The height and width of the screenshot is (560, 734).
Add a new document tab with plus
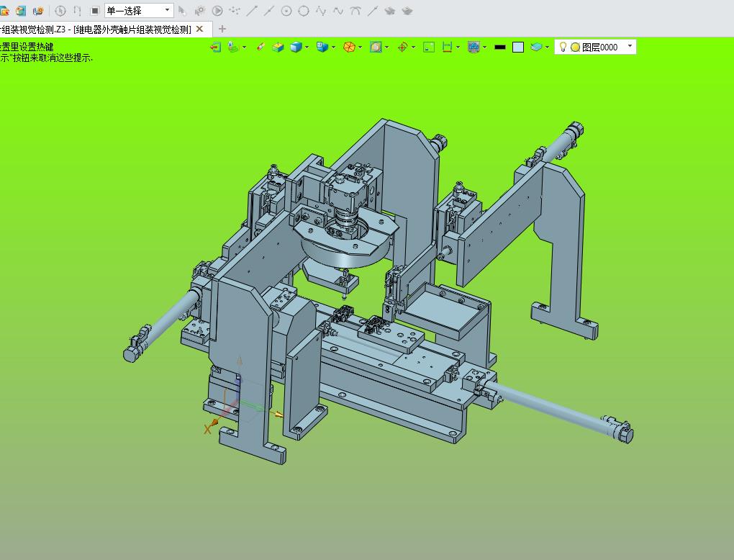(222, 29)
